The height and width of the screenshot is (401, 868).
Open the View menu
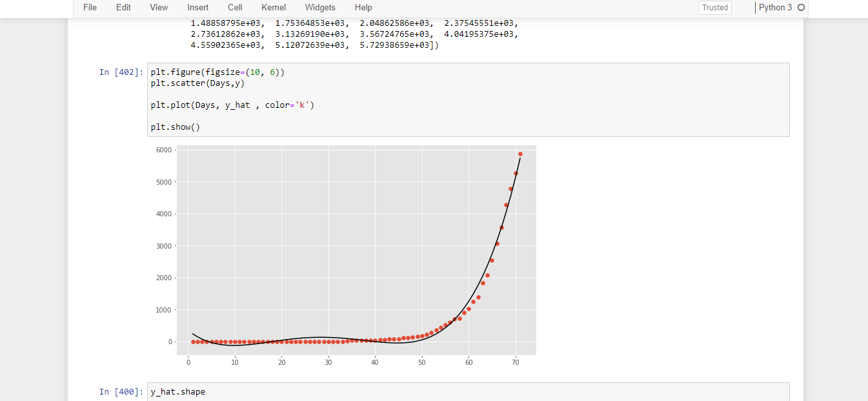pyautogui.click(x=159, y=8)
